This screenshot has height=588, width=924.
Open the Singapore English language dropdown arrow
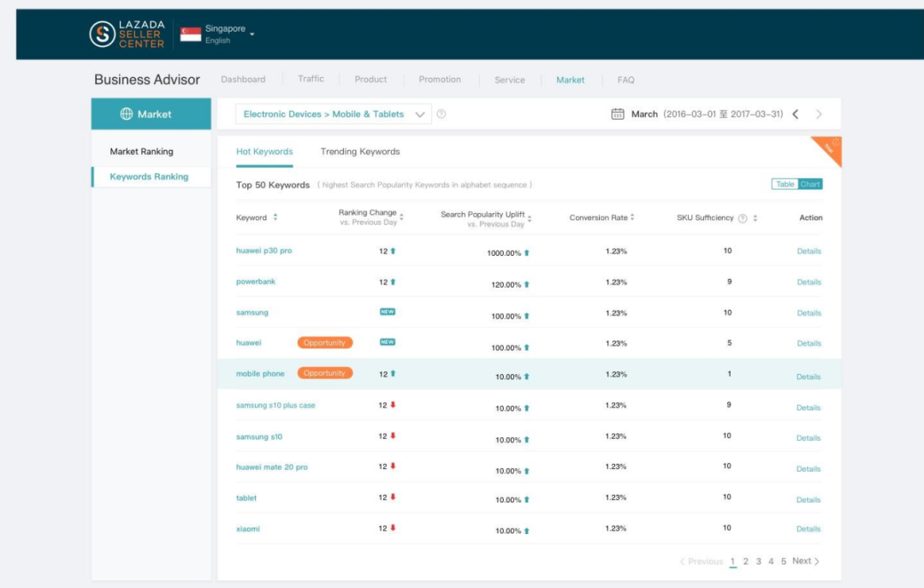tap(252, 34)
